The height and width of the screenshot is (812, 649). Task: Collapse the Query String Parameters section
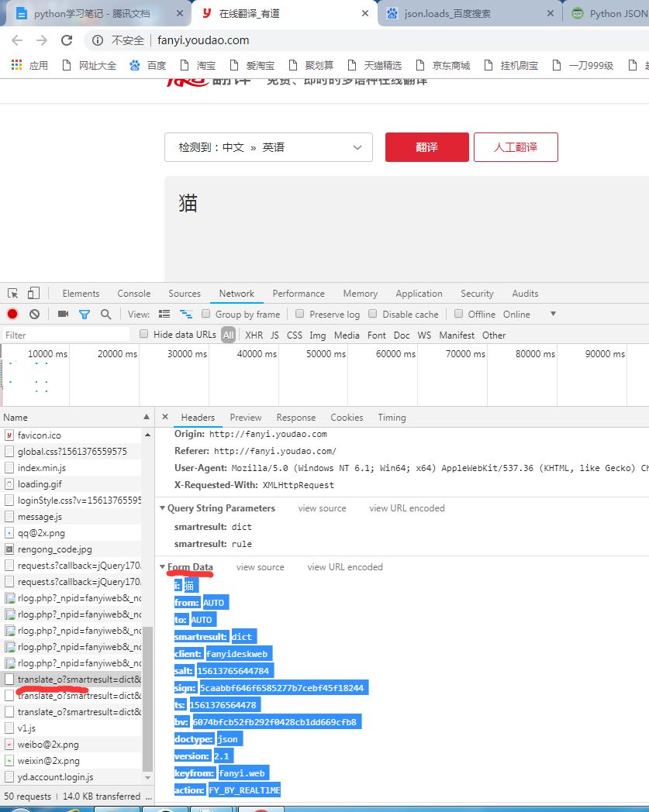pos(163,508)
